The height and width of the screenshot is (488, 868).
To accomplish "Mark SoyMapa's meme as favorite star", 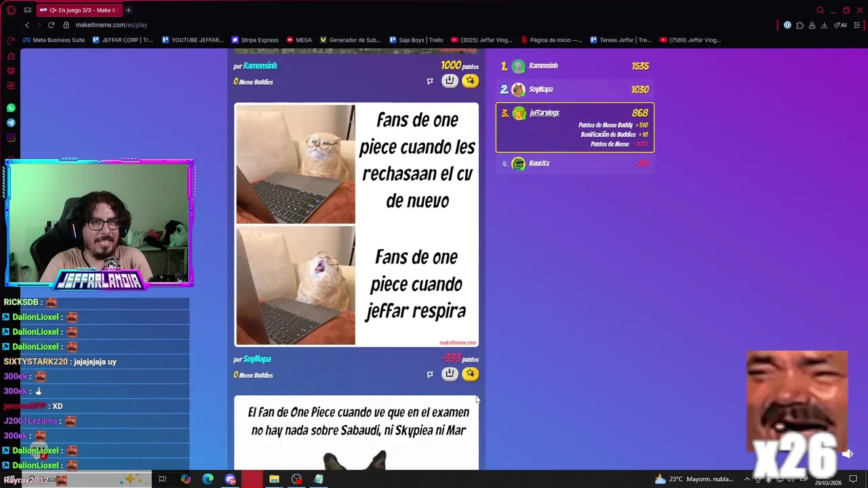I will [x=470, y=373].
